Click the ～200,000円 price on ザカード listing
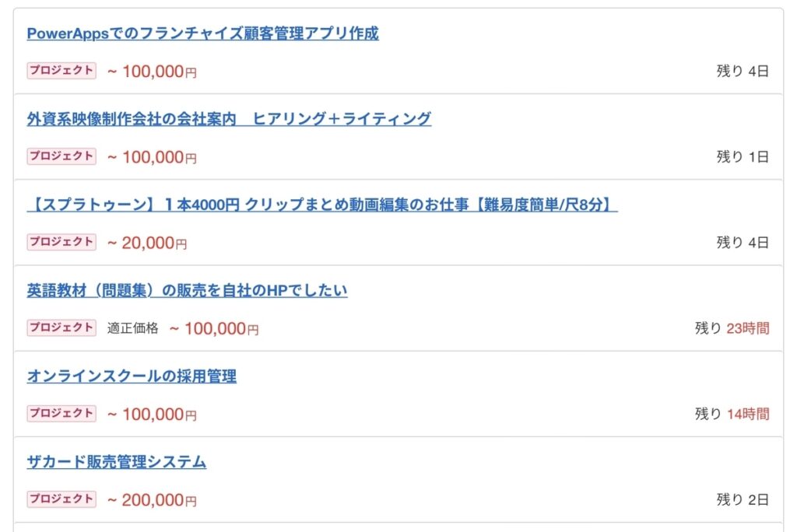 [152, 500]
